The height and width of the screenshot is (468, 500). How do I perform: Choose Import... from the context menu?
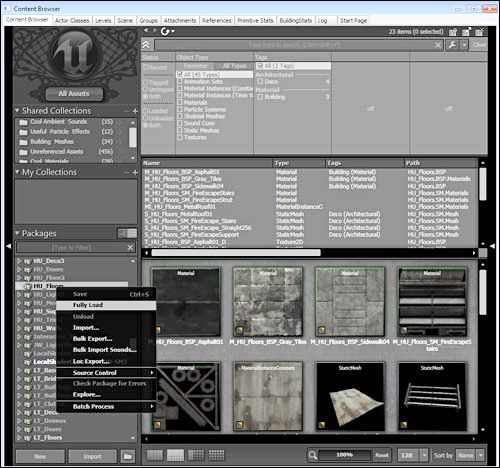click(106, 328)
